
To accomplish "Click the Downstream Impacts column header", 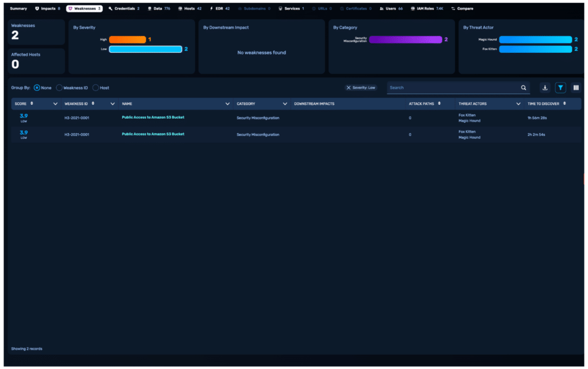I will [x=314, y=104].
